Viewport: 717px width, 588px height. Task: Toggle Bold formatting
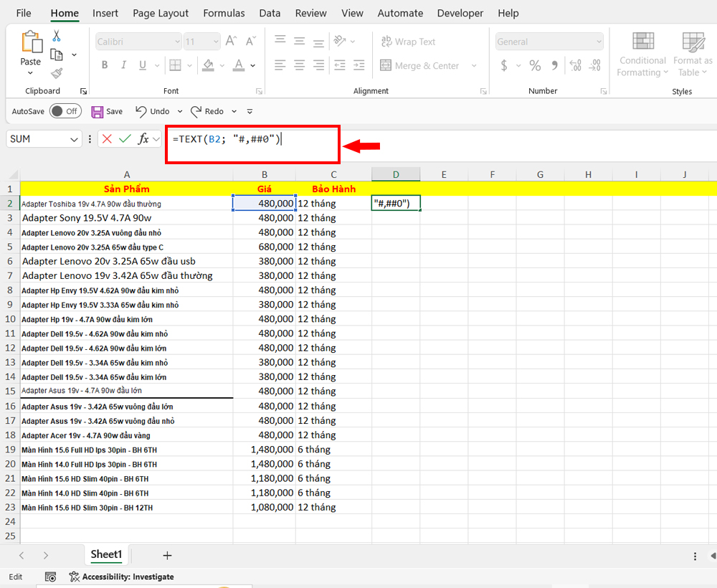click(x=105, y=65)
